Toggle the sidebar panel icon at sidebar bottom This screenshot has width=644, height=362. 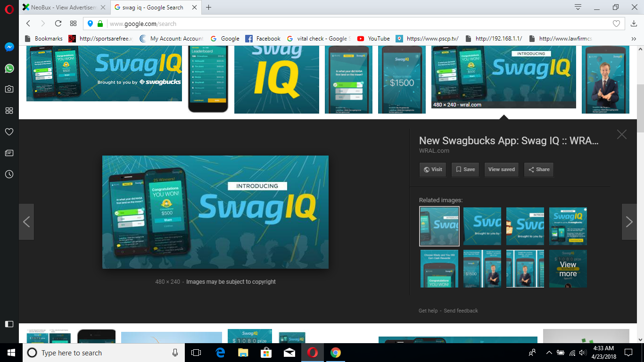9,324
